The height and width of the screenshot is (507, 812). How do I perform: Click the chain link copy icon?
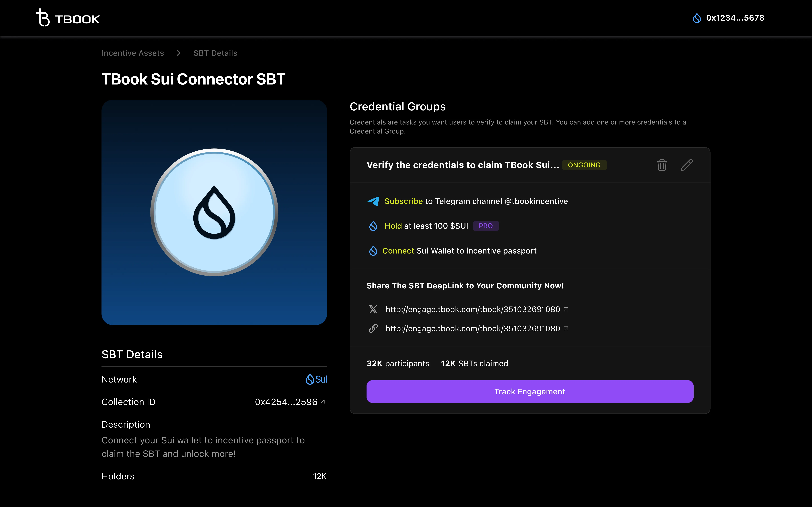coord(373,329)
